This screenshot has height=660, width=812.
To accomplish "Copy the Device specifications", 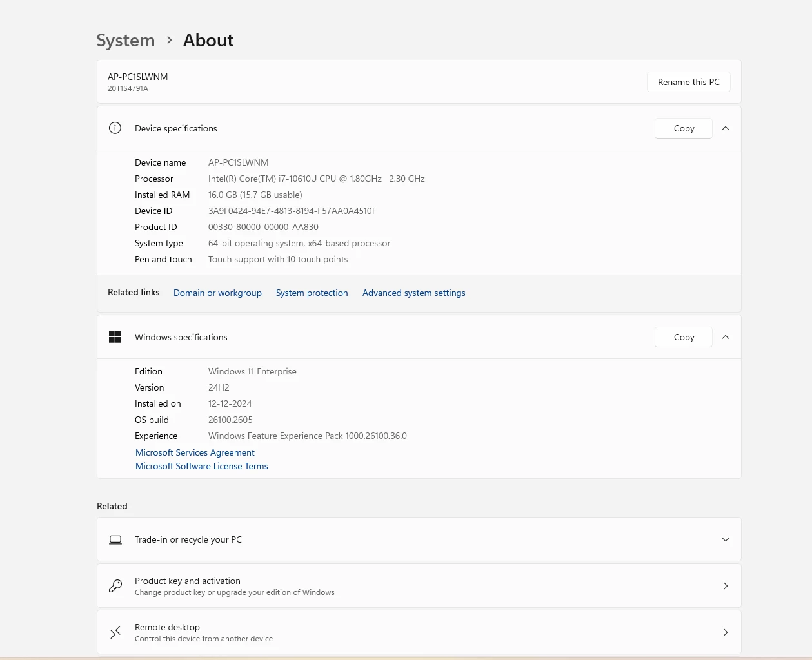I will coord(684,128).
